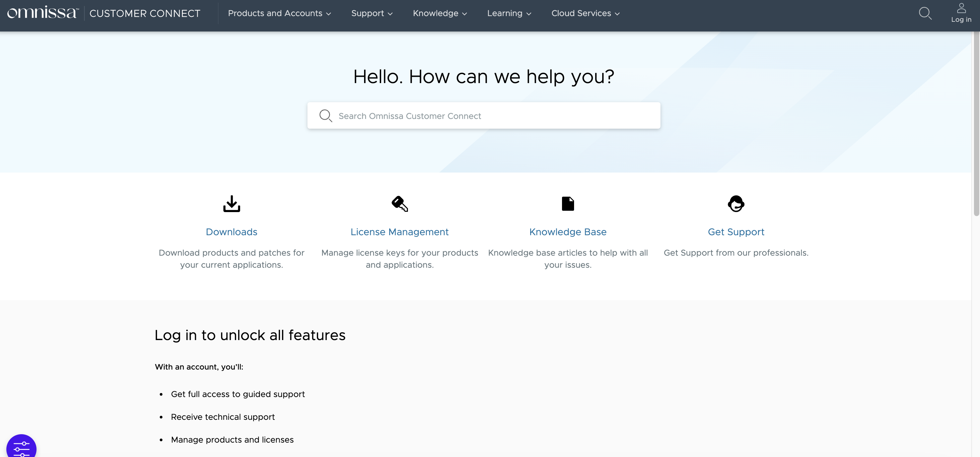The width and height of the screenshot is (980, 457).
Task: Open search via header magnifier icon
Action: pyautogui.click(x=925, y=13)
